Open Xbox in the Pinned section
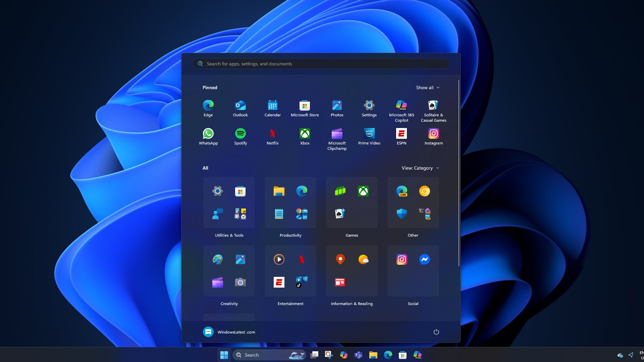 305,137
